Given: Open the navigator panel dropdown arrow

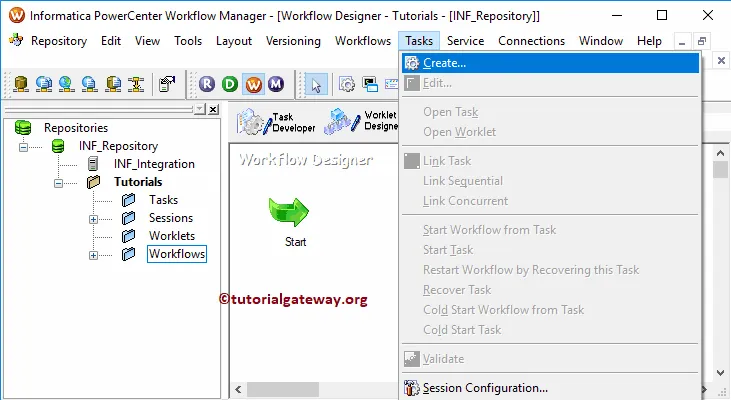Looking at the screenshot, I should 200,109.
